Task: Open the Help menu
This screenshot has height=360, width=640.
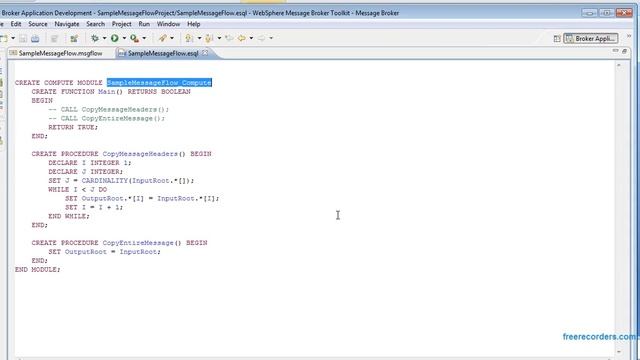Action: [193, 24]
